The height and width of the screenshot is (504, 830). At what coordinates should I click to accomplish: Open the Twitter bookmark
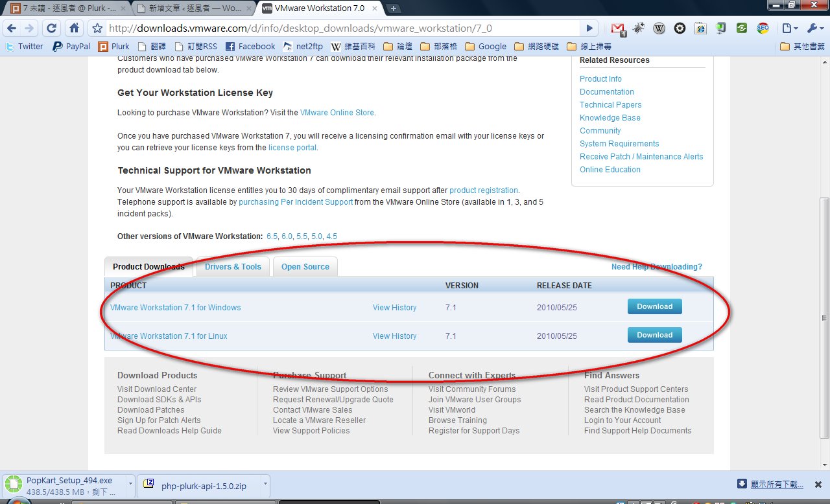point(24,47)
